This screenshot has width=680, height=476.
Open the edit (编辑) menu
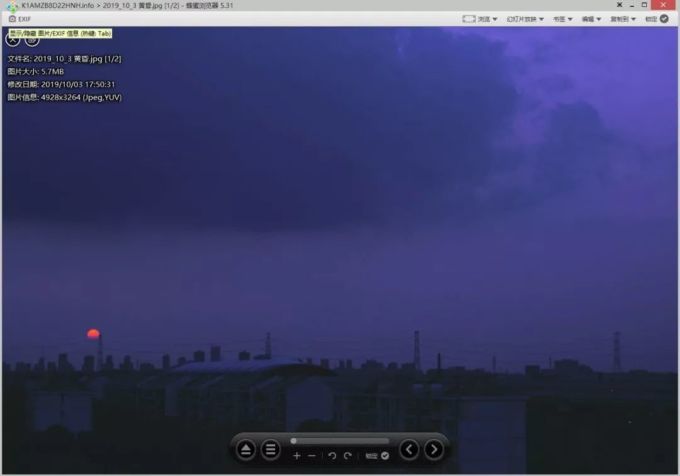coord(591,19)
